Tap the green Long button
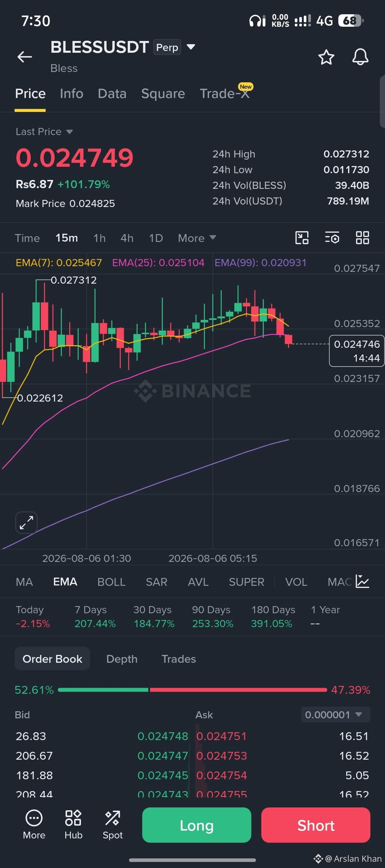Viewport: 385px width, 868px height. pos(197,825)
